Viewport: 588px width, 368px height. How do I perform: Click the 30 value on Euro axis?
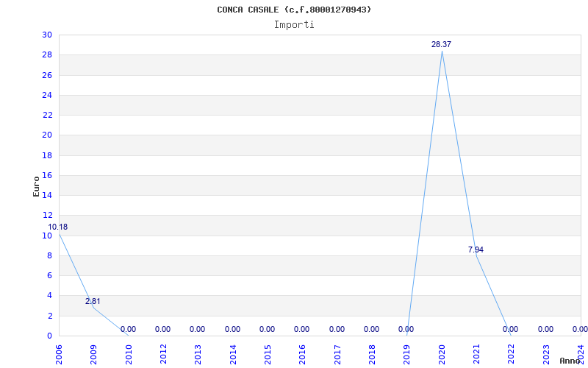pyautogui.click(x=47, y=35)
